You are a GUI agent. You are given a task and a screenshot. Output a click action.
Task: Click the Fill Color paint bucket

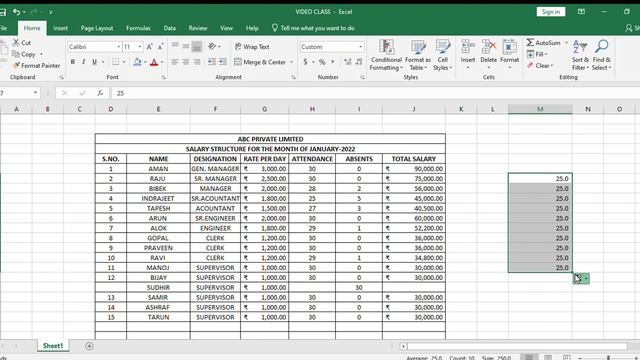pos(137,62)
